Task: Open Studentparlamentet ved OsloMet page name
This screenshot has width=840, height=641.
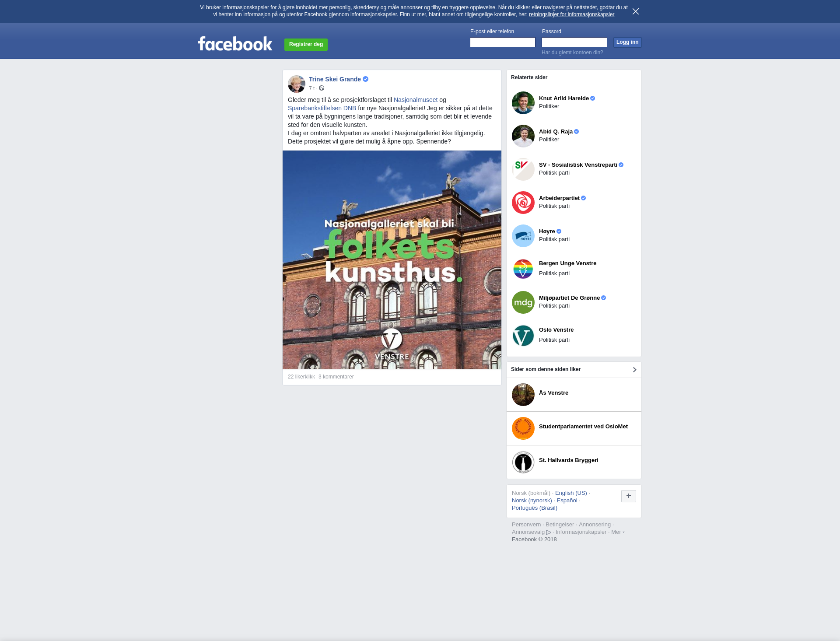Action: click(x=583, y=427)
